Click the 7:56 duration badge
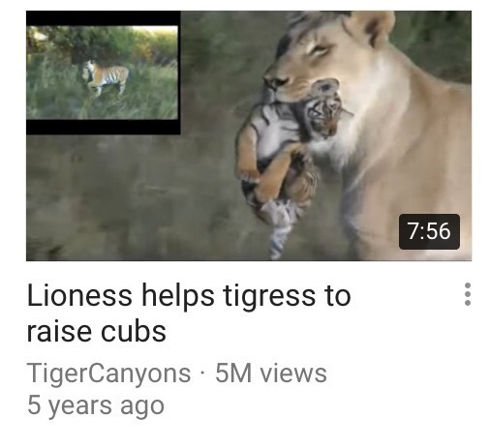490x448 pixels. pos(429,231)
